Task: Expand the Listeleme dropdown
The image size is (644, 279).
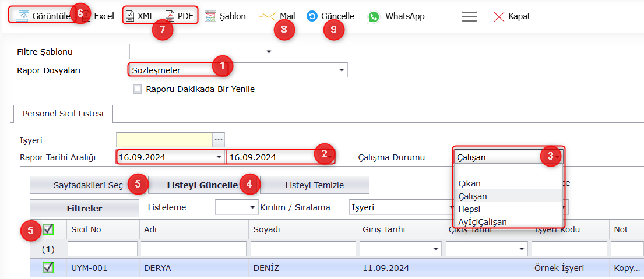Action: (x=253, y=207)
